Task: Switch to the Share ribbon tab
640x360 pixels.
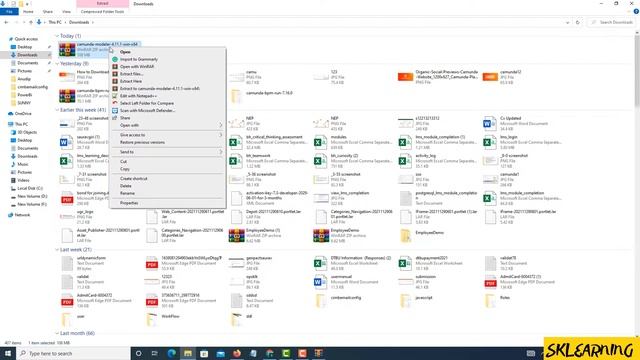Action: coord(48,12)
